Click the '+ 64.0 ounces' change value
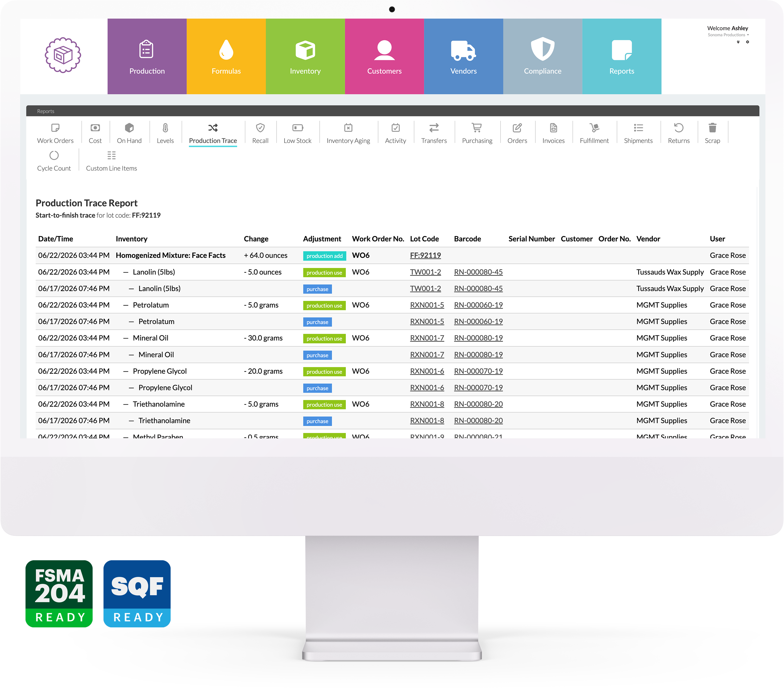 click(266, 255)
